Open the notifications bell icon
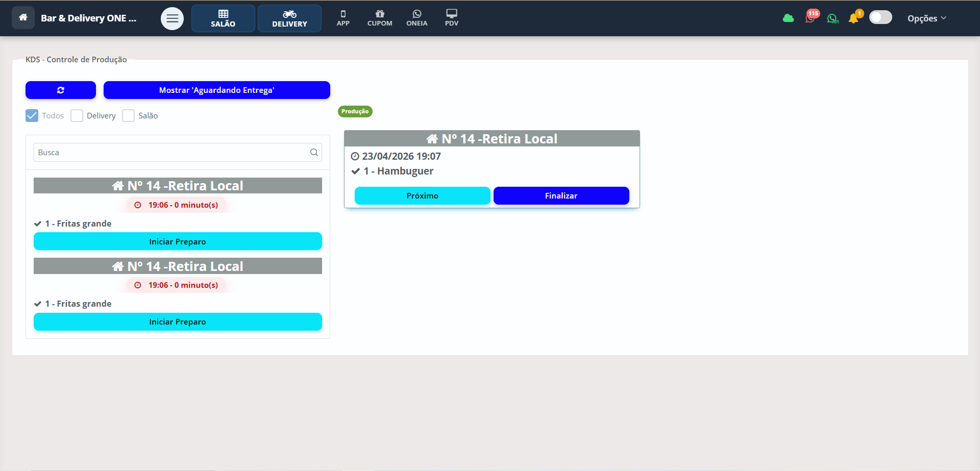Screen dimensions: 980x471 (x=854, y=18)
